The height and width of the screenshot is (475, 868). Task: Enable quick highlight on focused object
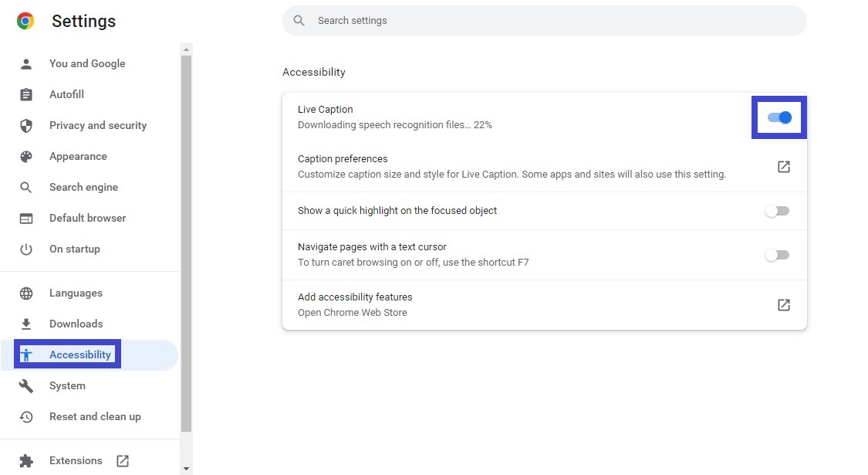pyautogui.click(x=777, y=211)
